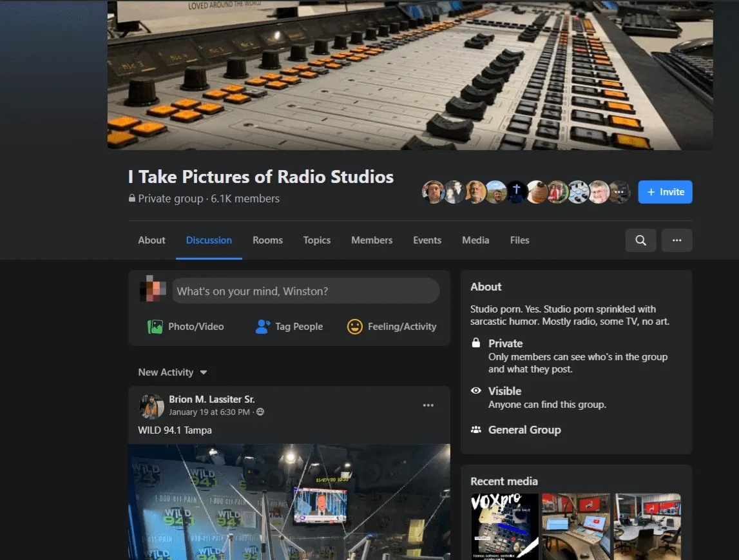This screenshot has width=739, height=560.
Task: Click the 6.1K members link
Action: (x=245, y=198)
